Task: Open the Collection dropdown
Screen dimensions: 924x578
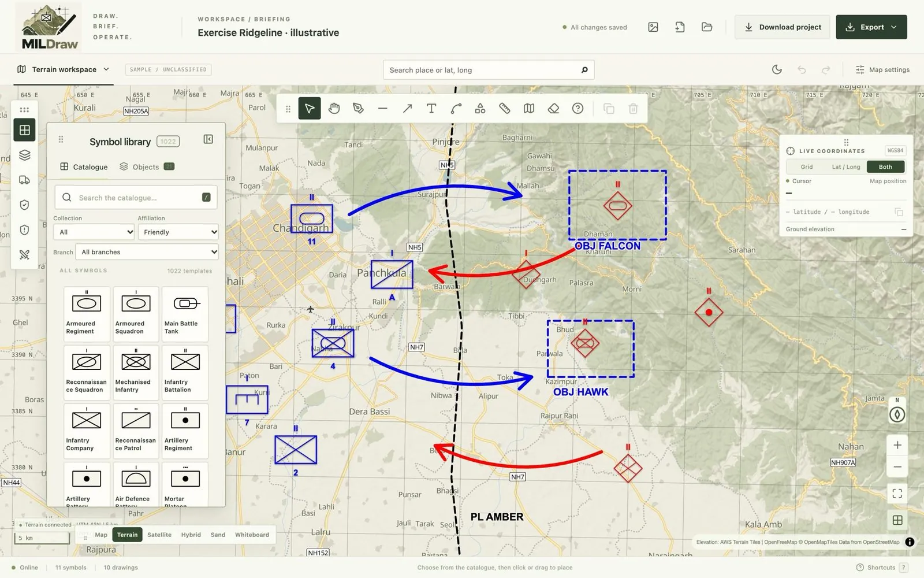Action: tap(94, 232)
